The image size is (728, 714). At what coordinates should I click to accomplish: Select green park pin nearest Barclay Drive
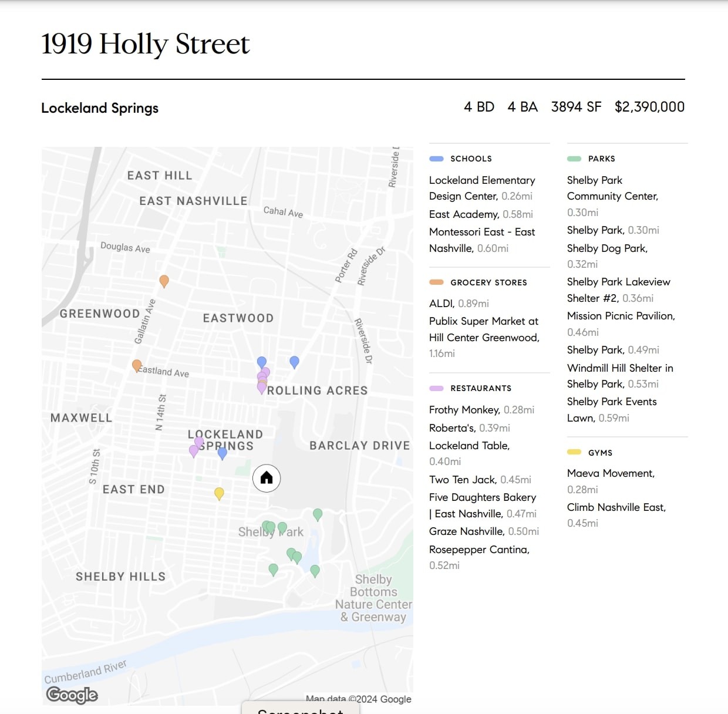coord(318,514)
